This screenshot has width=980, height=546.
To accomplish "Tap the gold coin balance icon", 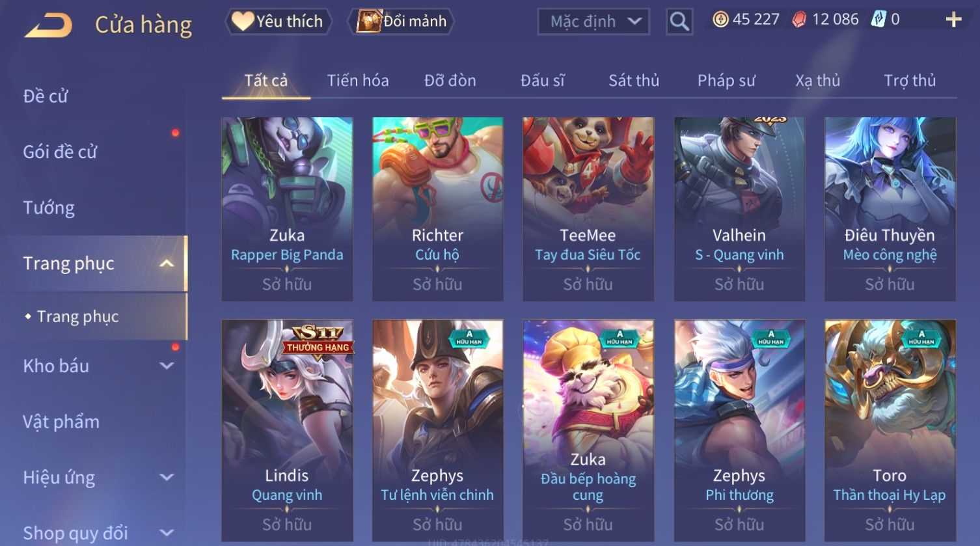I will pyautogui.click(x=720, y=20).
